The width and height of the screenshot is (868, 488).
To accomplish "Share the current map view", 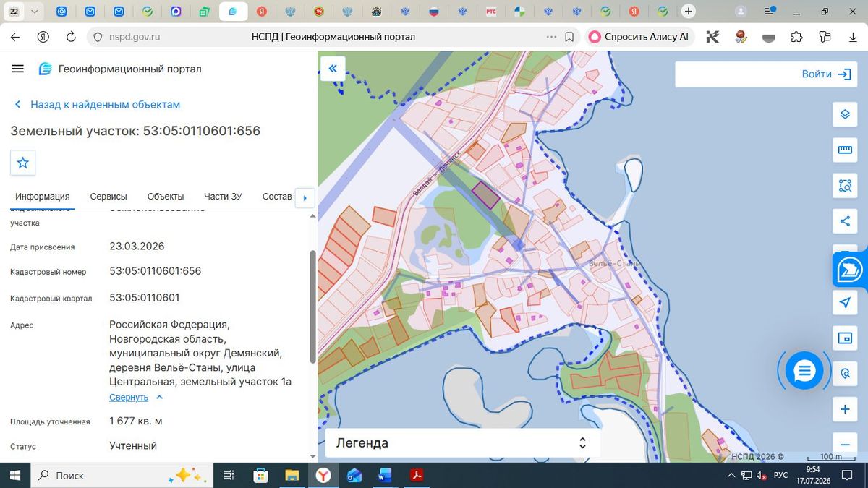I will coord(845,221).
